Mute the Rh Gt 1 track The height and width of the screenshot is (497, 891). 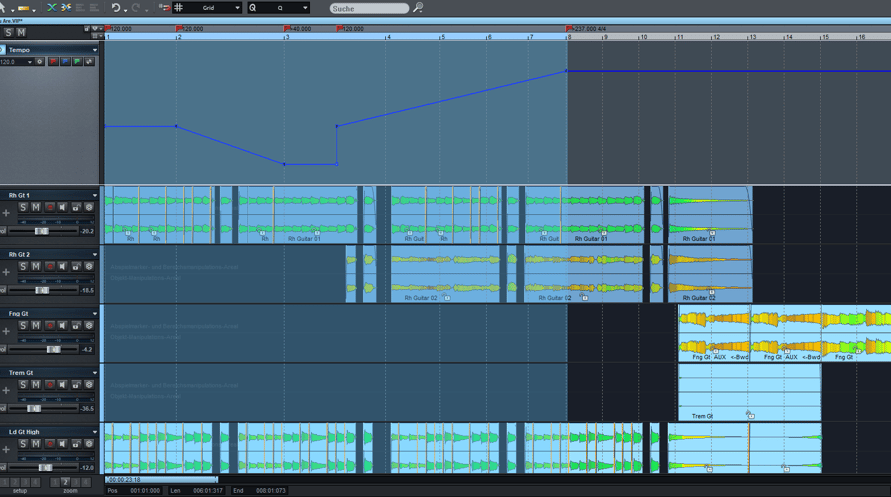tap(36, 207)
